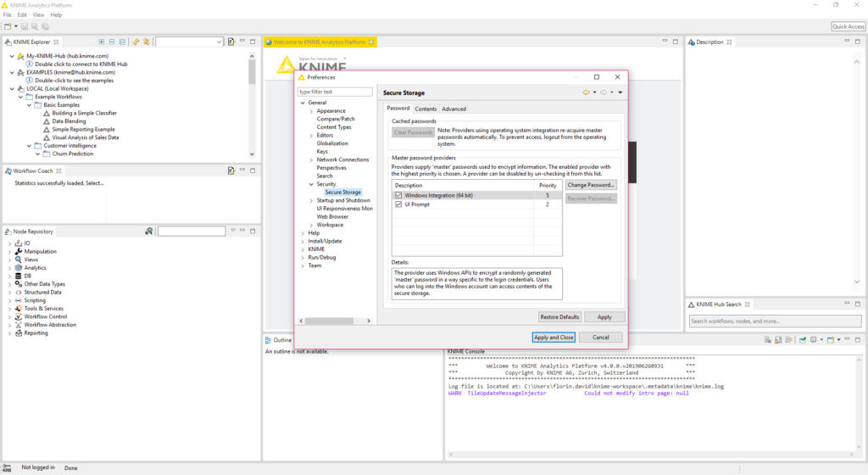The width and height of the screenshot is (868, 475).
Task: Open the Edit menu
Action: click(22, 15)
